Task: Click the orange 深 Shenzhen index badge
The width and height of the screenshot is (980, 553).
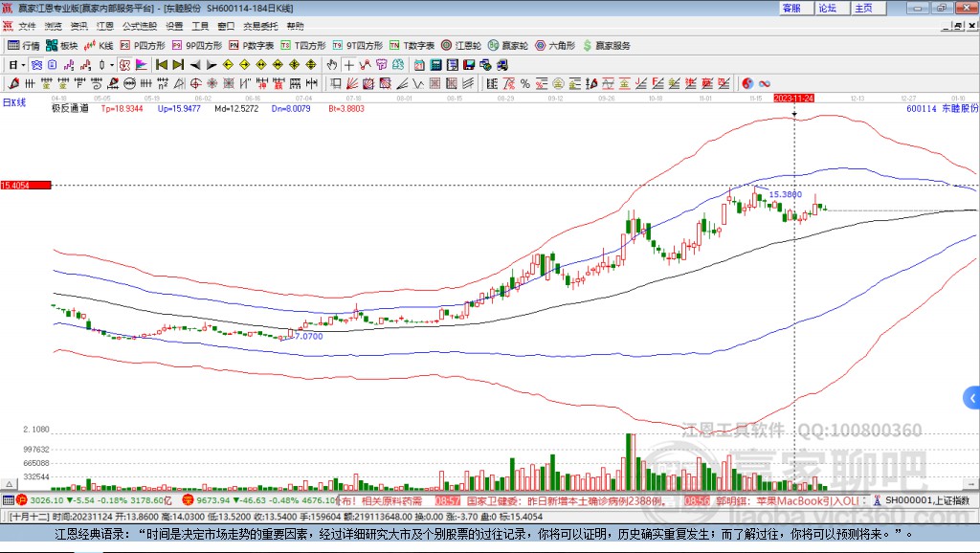Action: pos(188,499)
